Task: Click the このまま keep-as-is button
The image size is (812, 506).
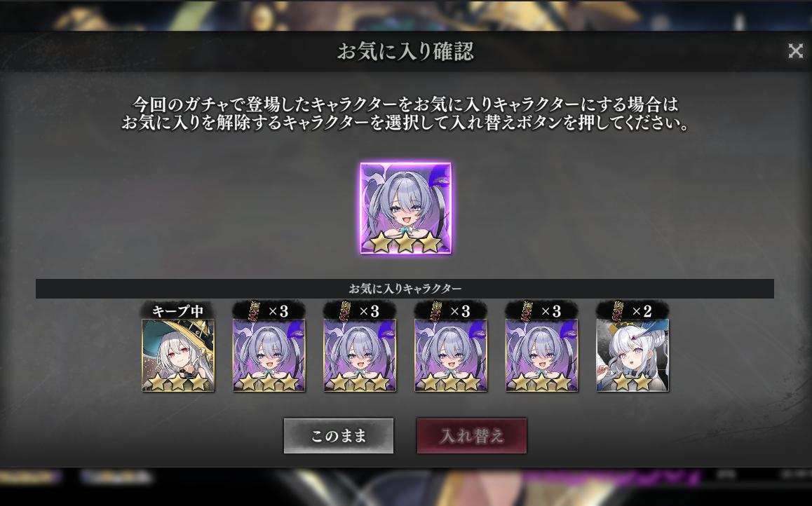Action: pos(339,436)
